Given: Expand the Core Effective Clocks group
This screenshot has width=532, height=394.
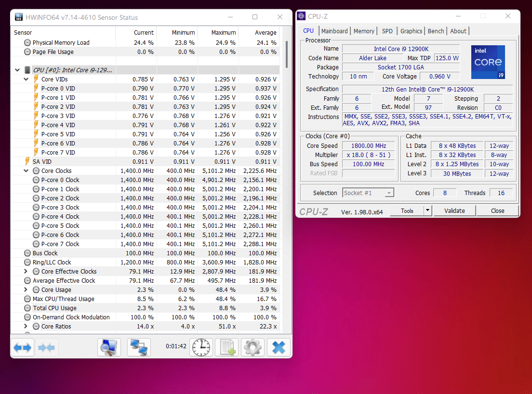Looking at the screenshot, I should tap(26, 271).
